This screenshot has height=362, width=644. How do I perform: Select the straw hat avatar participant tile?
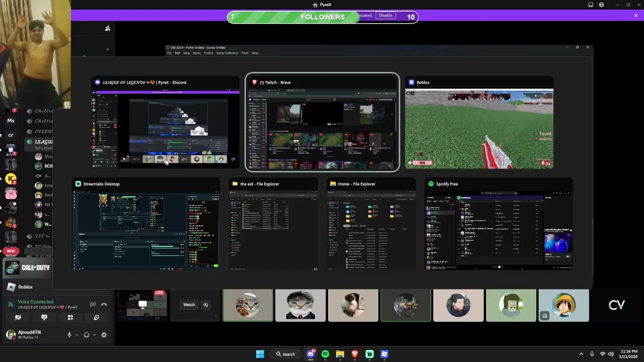(563, 305)
